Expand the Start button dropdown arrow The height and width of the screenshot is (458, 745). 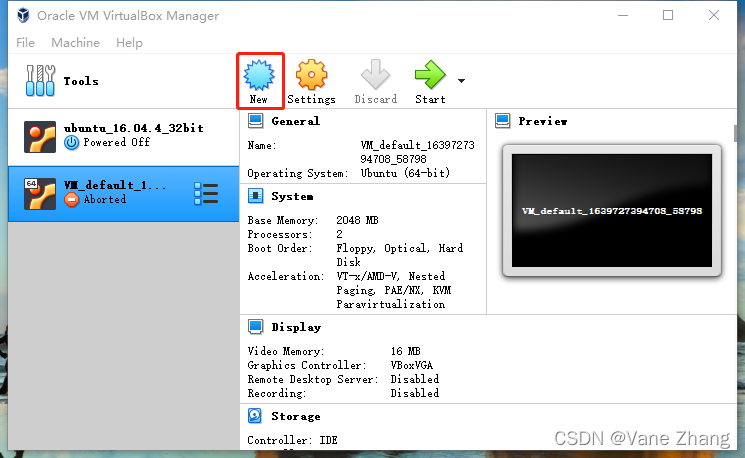[x=461, y=81]
